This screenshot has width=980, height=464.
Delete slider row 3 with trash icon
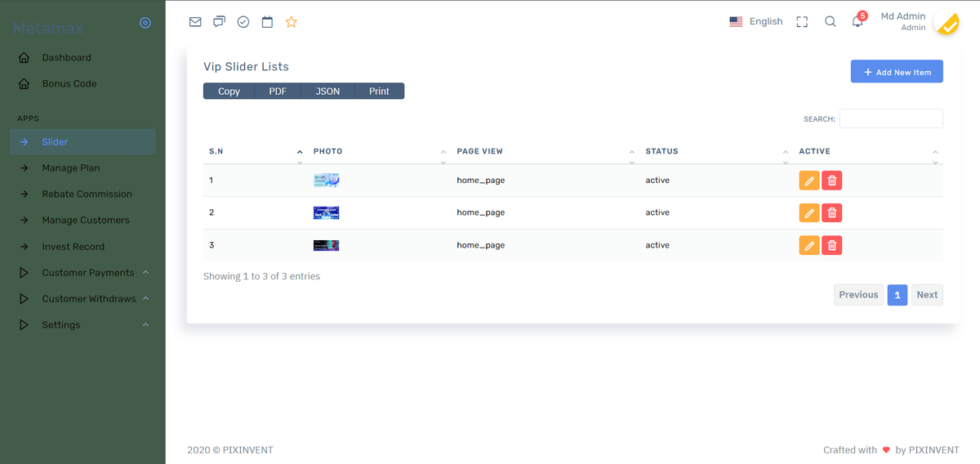pos(832,246)
